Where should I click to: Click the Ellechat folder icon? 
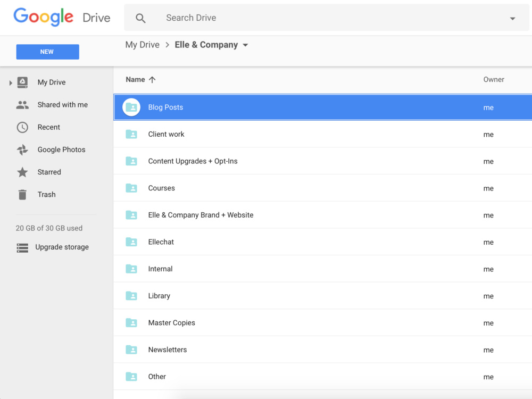(131, 242)
